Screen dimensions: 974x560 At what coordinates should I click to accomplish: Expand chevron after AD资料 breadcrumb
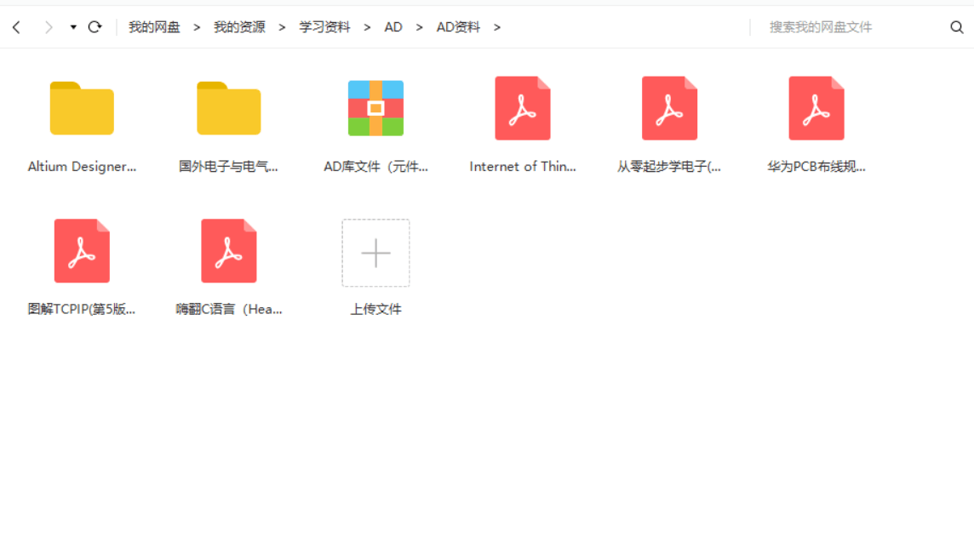tap(497, 27)
